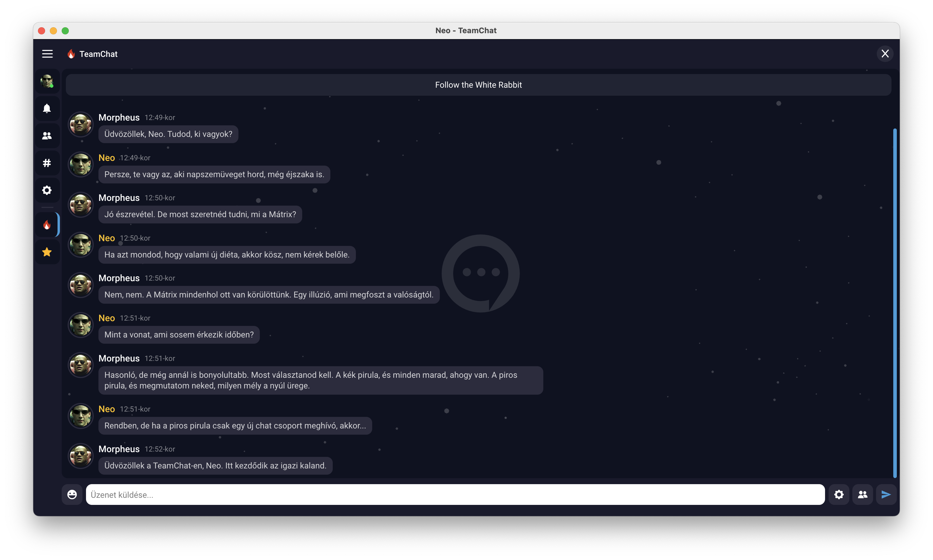The image size is (933, 560).
Task: Select the flame workspace icon in sidebar
Action: (47, 225)
